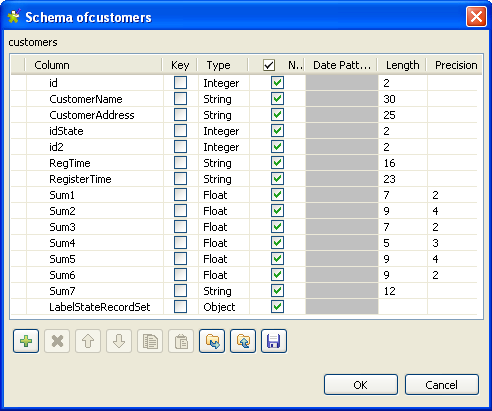
Task: Edit Precision value 3 for Sum4
Action: [x=452, y=243]
